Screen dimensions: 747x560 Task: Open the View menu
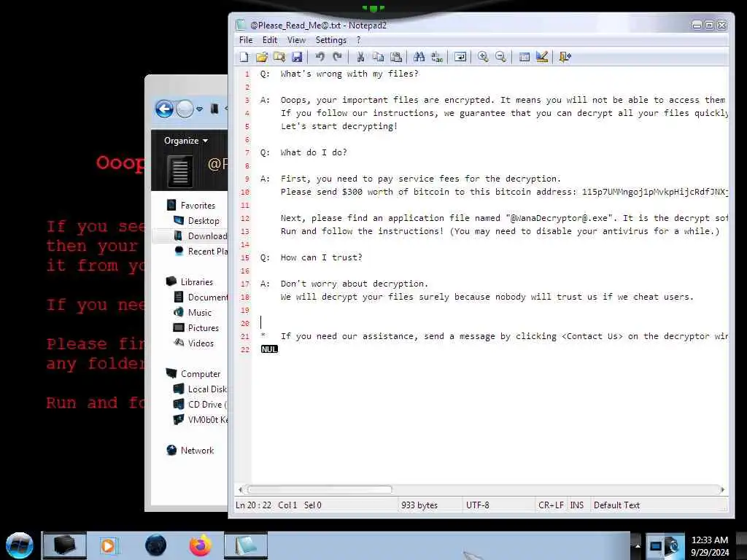click(x=296, y=40)
